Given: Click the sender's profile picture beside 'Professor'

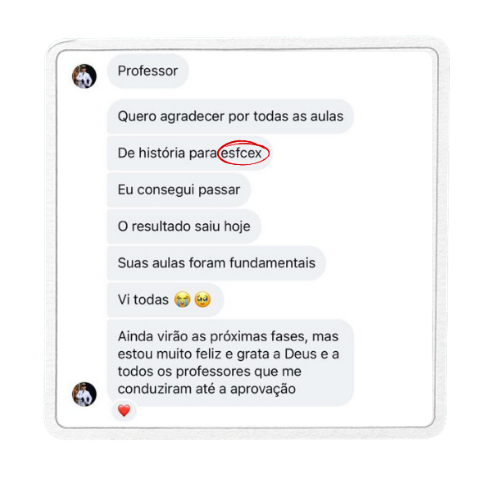Looking at the screenshot, I should (84, 76).
